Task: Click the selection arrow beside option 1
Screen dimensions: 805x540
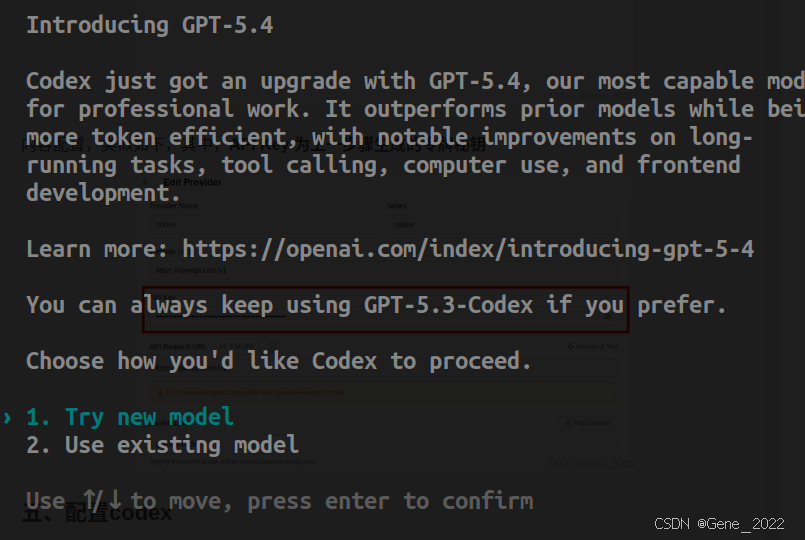Action: (x=7, y=417)
